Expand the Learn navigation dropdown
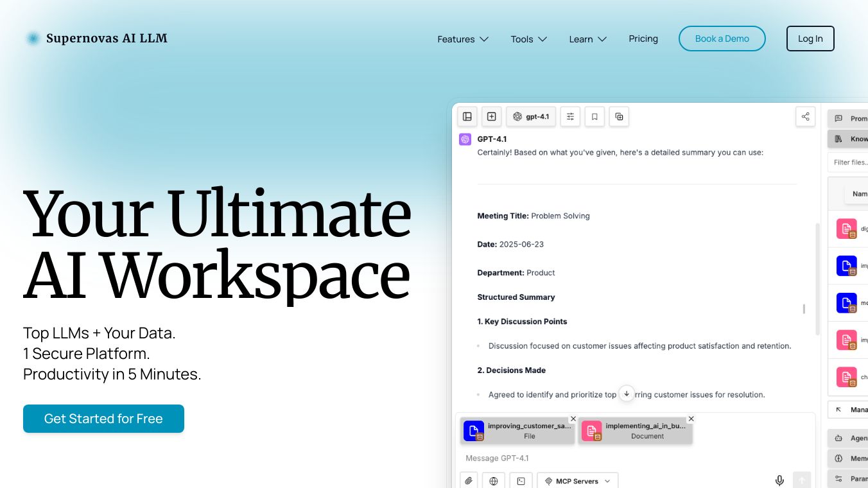This screenshot has width=868, height=488. (x=587, y=39)
